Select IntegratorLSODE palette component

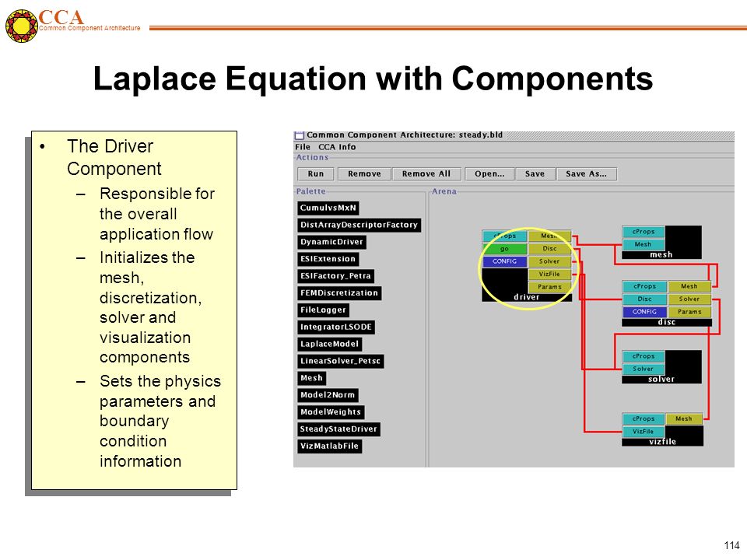tap(336, 327)
